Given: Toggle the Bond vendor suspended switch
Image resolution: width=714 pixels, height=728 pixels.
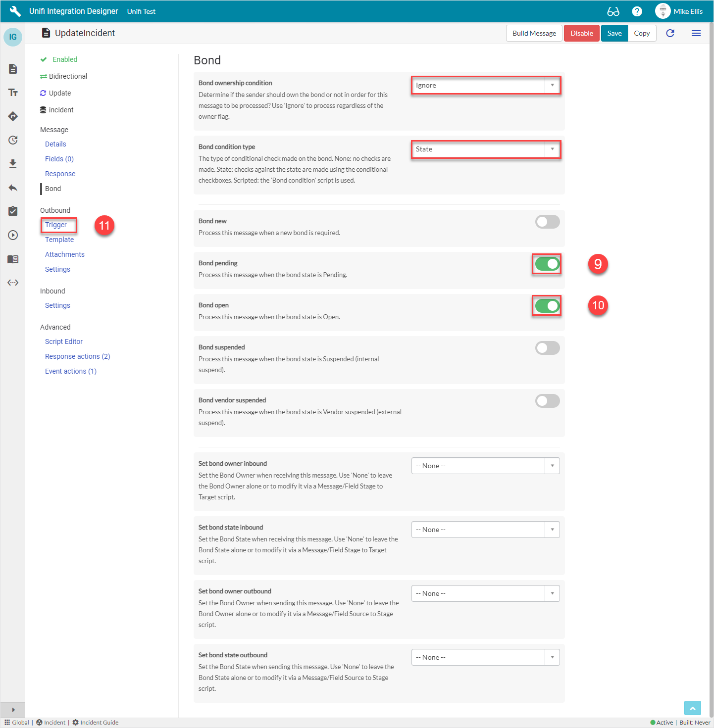Looking at the screenshot, I should point(547,401).
